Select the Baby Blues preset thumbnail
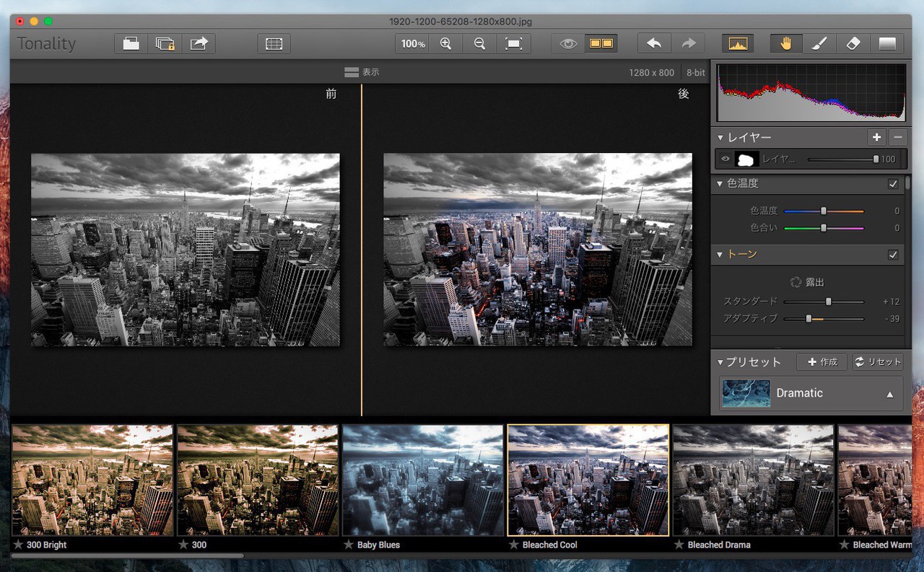The height and width of the screenshot is (572, 924). click(x=422, y=480)
